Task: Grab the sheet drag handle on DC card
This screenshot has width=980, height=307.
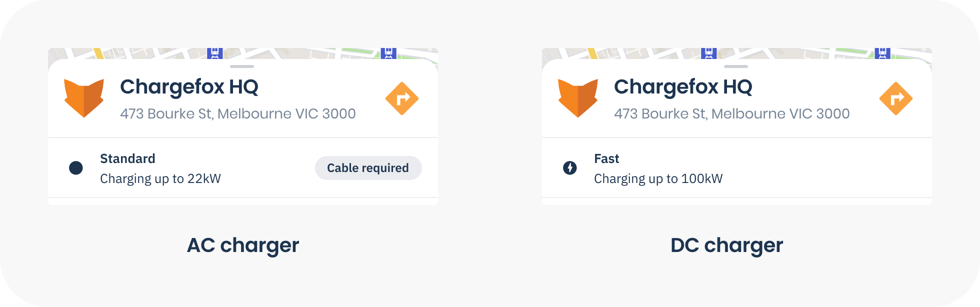Action: [x=736, y=66]
